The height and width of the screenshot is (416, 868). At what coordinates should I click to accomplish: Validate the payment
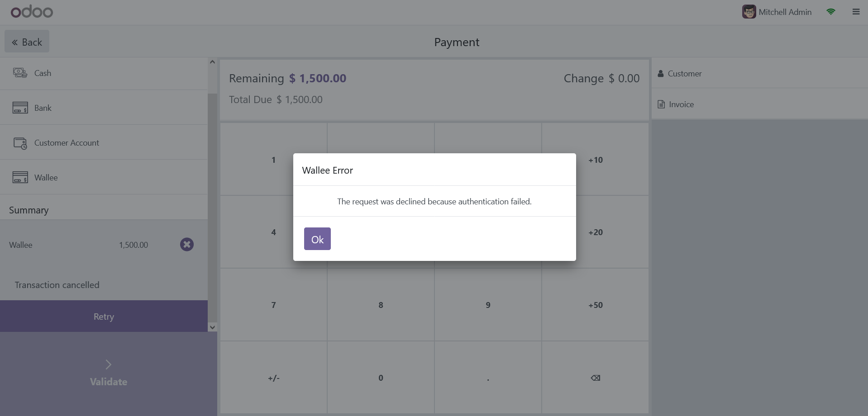click(108, 374)
